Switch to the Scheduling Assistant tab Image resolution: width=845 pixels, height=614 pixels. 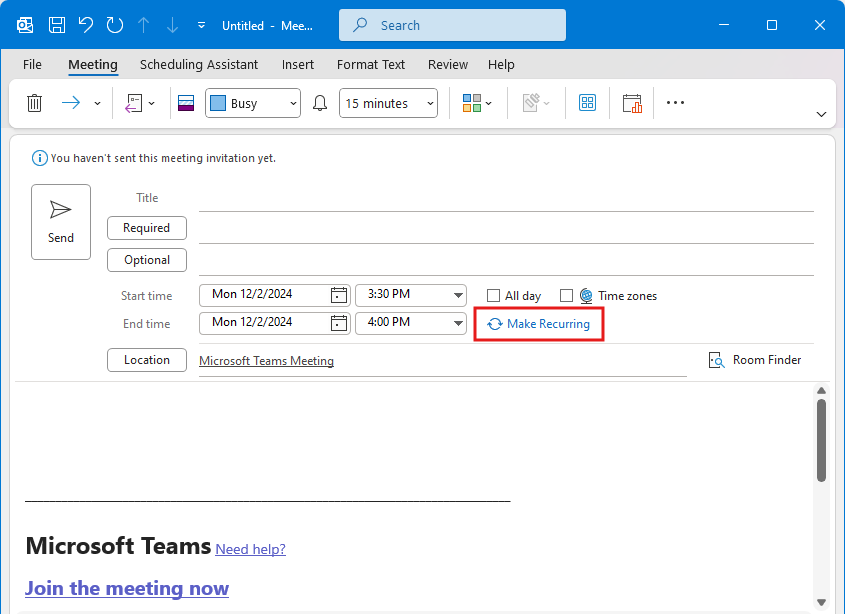[x=198, y=64]
